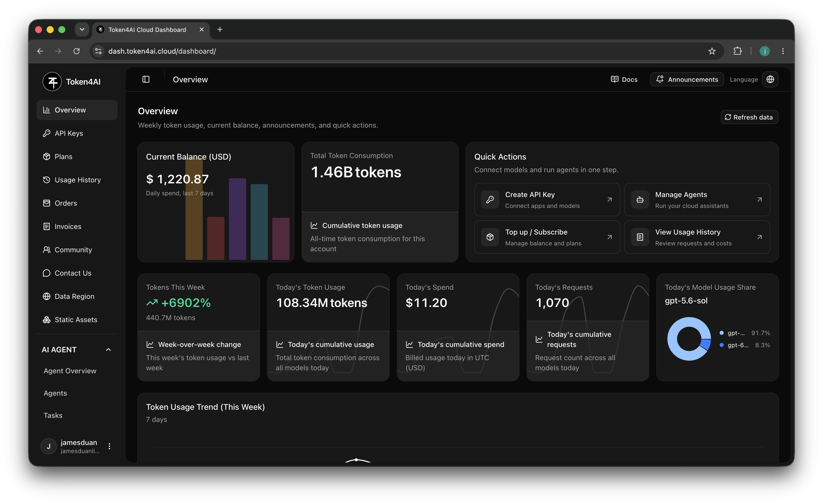Open the browser extensions puzzle icon
The width and height of the screenshot is (823, 504).
(x=737, y=51)
